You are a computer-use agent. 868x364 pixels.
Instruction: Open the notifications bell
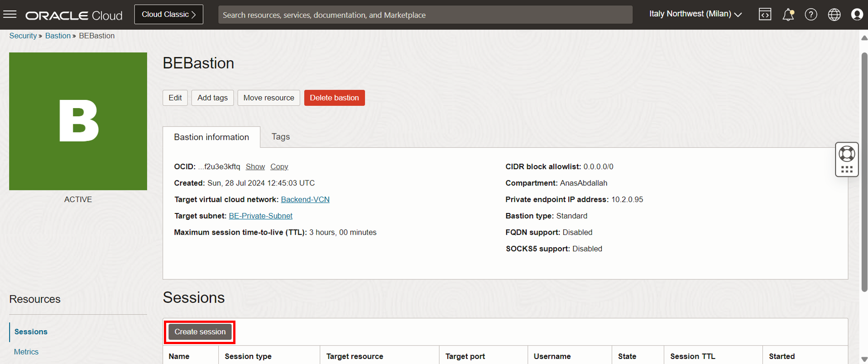788,15
